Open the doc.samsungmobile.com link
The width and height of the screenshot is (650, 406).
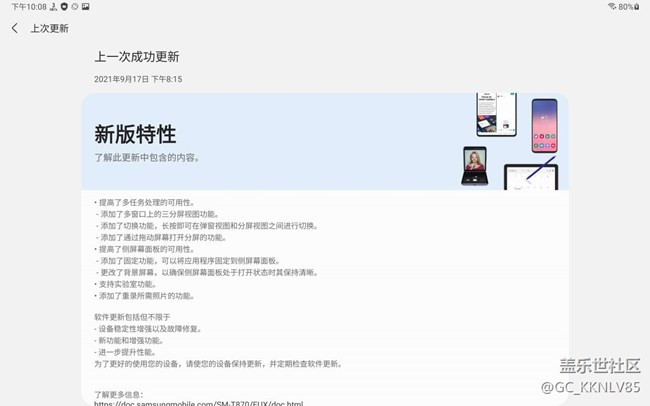[198, 403]
